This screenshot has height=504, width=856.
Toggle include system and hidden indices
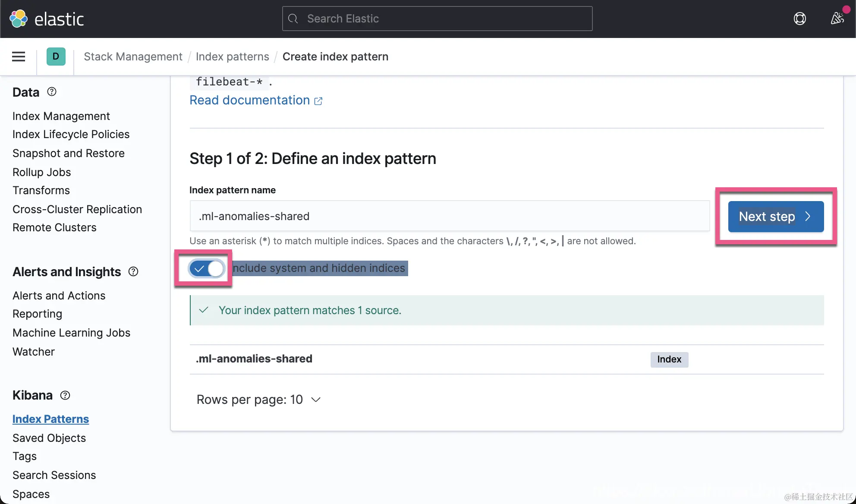pyautogui.click(x=207, y=268)
